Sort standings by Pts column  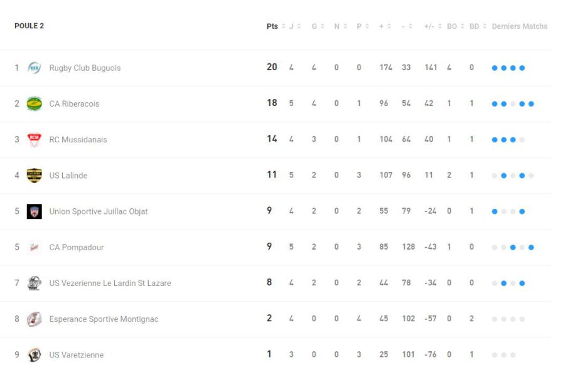coord(275,26)
